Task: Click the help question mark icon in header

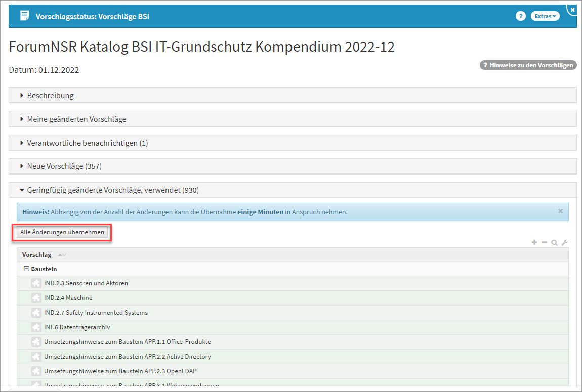Action: pyautogui.click(x=520, y=16)
